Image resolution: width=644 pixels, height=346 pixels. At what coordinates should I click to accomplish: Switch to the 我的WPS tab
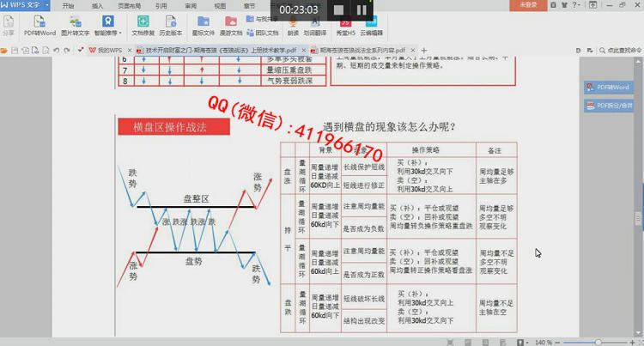click(x=106, y=51)
